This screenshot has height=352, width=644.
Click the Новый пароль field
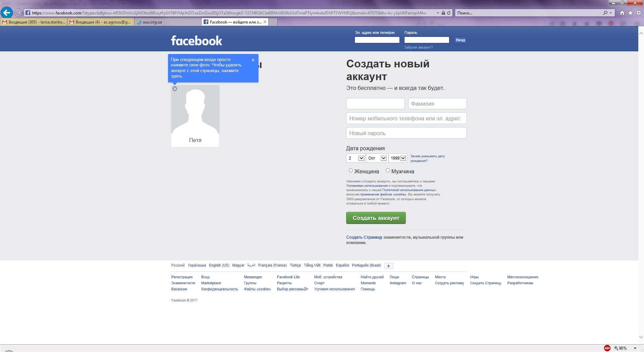[x=407, y=133]
